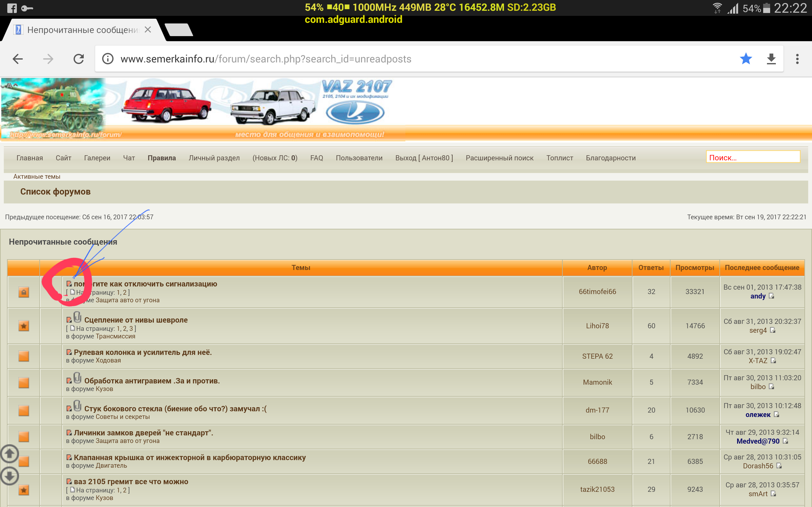This screenshot has height=507, width=812.
Task: Open author profile STEPA 62
Action: [x=597, y=356]
